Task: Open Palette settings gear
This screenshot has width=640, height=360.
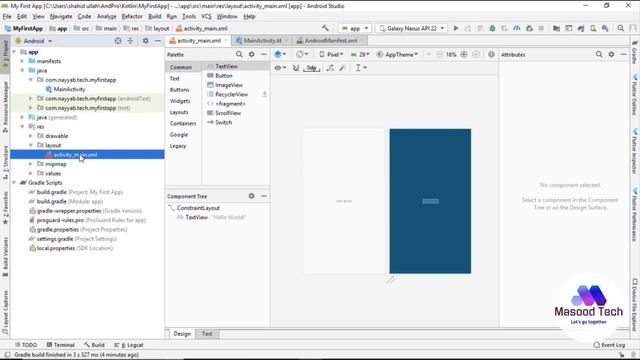Action: pos(251,54)
